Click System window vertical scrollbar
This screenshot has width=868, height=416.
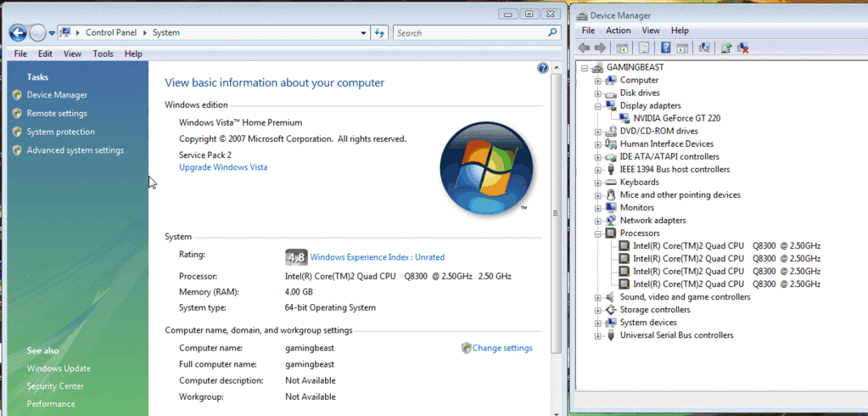click(557, 213)
